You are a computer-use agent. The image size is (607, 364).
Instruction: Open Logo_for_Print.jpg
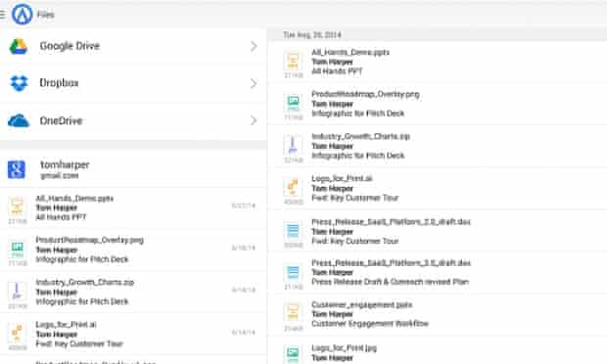pyautogui.click(x=438, y=350)
